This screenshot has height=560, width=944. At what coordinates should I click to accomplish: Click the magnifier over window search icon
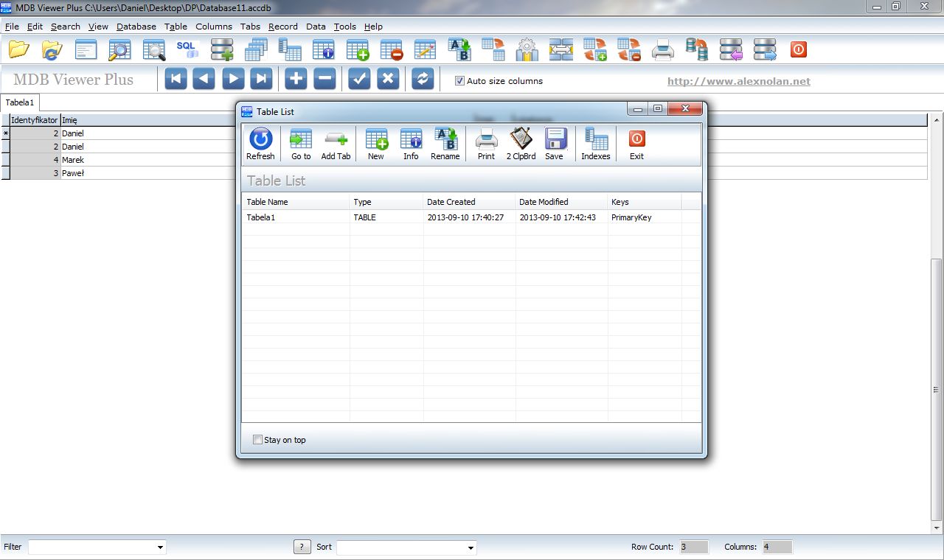click(x=119, y=50)
